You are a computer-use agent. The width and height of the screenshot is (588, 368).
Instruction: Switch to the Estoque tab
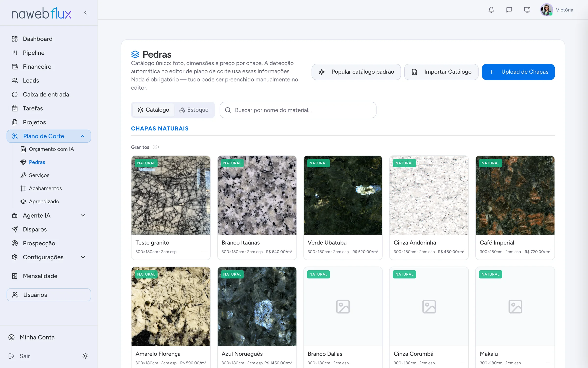[194, 110]
